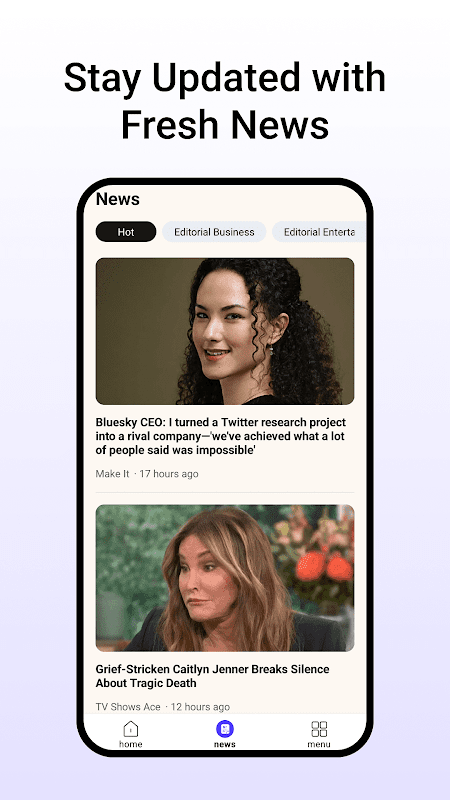Viewport: 450px width, 800px height.
Task: Click the News page heading
Action: click(117, 199)
